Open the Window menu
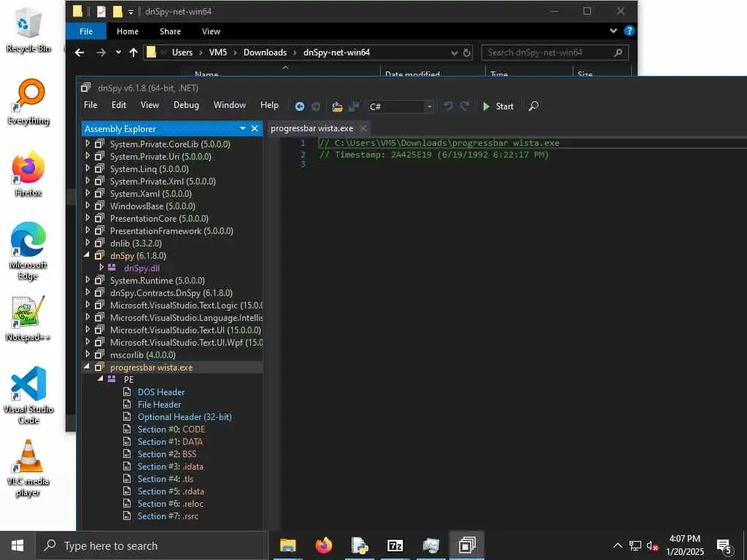 (x=230, y=105)
